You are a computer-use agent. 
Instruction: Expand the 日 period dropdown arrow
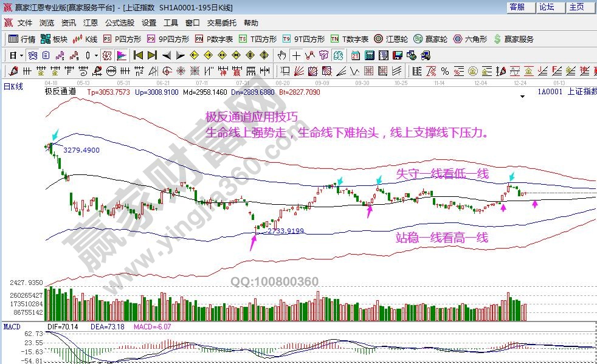(x=21, y=55)
